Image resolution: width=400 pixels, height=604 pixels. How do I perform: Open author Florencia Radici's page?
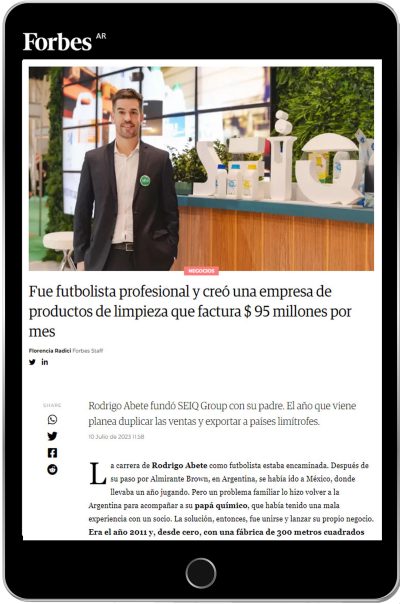[x=50, y=351]
